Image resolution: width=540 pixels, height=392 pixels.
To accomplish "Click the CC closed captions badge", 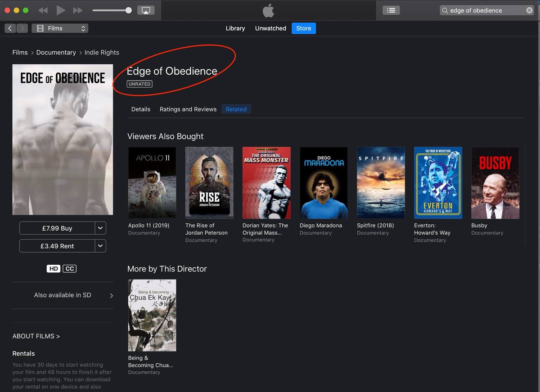I will [x=69, y=269].
